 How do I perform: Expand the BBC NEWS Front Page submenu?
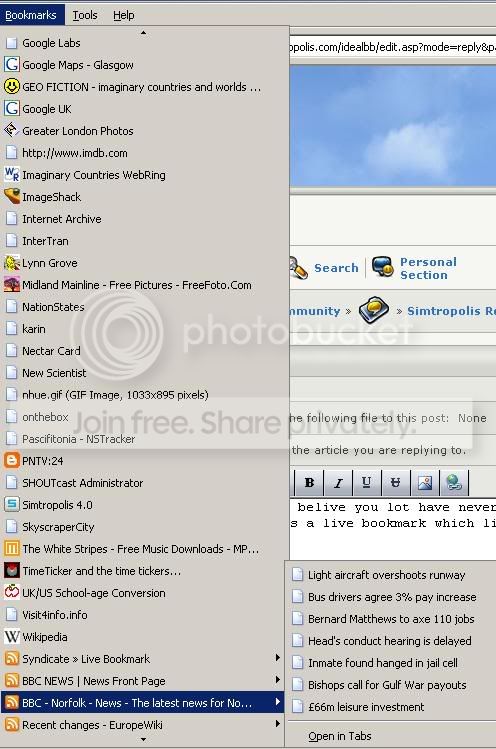point(143,681)
